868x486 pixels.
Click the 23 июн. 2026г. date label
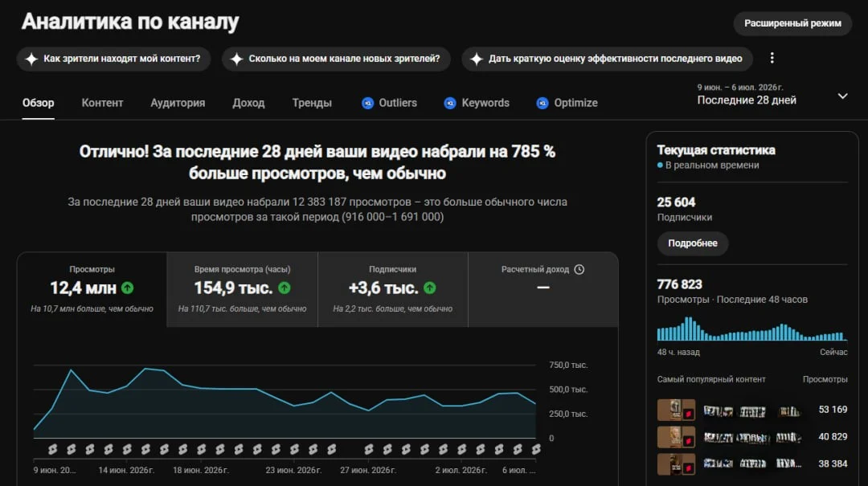click(293, 470)
